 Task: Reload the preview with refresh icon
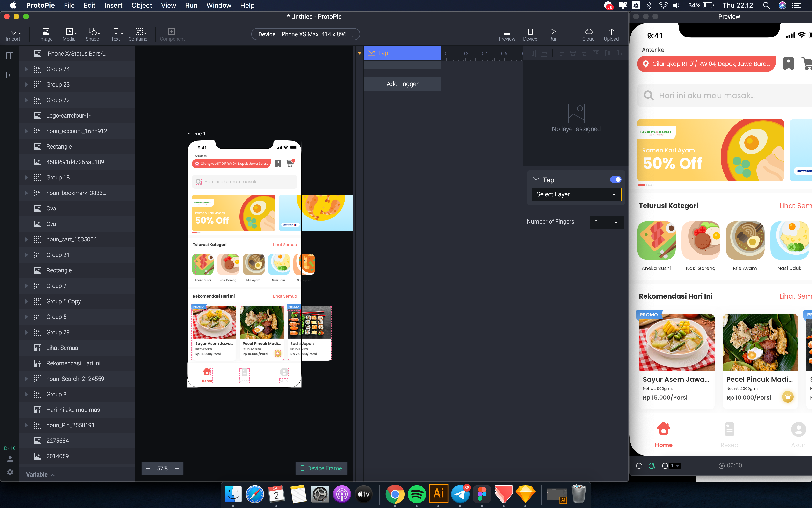(639, 466)
